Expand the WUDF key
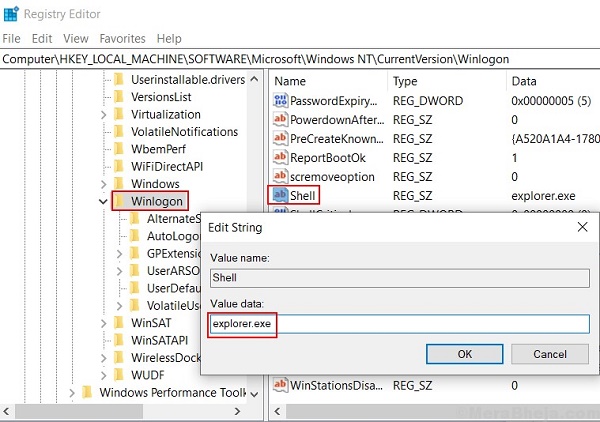 [104, 375]
